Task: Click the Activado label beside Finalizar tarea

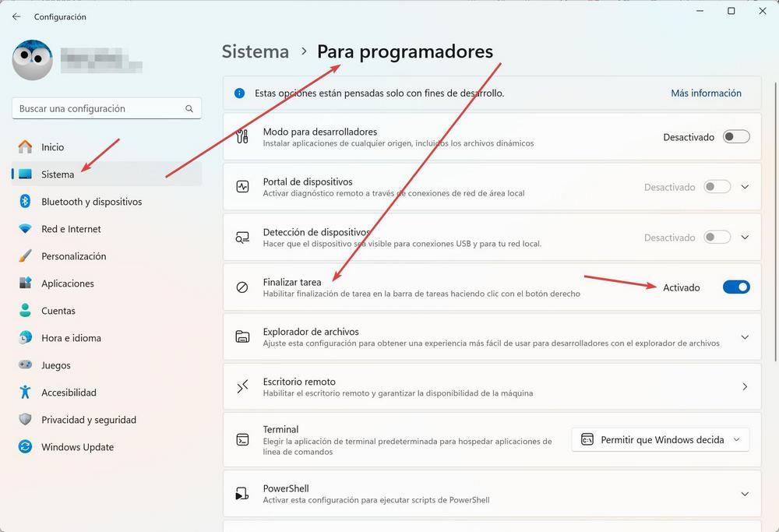Action: point(681,287)
